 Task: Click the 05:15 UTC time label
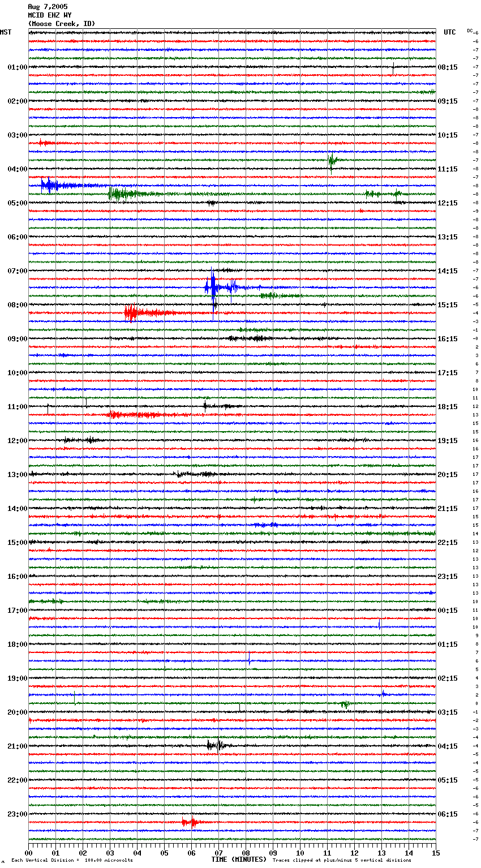448,780
